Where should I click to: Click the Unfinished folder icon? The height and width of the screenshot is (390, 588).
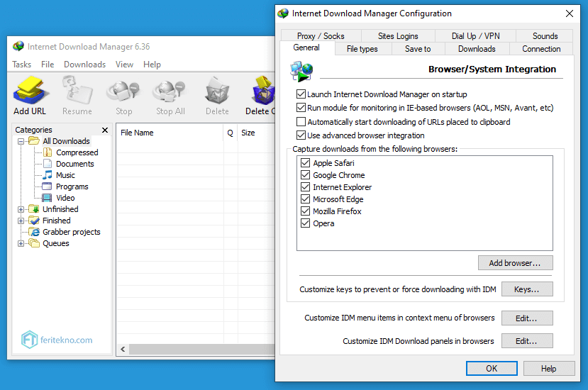coord(34,209)
